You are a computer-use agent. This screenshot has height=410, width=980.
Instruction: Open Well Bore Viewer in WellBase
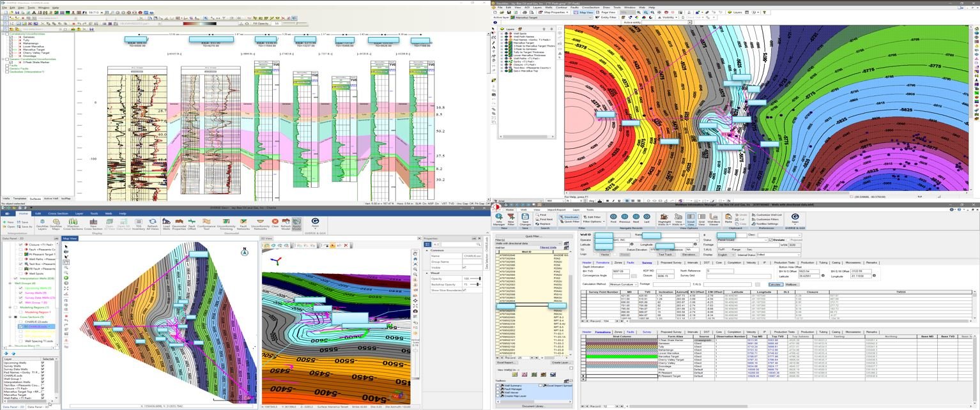coord(714,219)
